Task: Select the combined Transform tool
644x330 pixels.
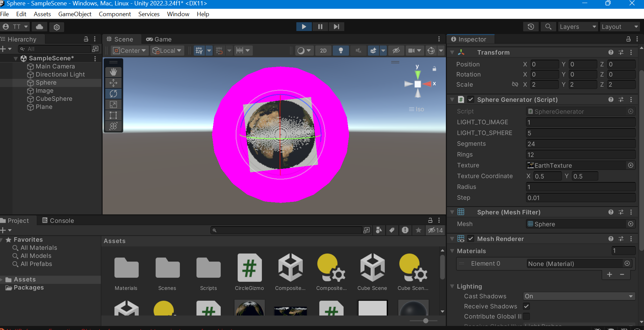Action: [x=113, y=126]
